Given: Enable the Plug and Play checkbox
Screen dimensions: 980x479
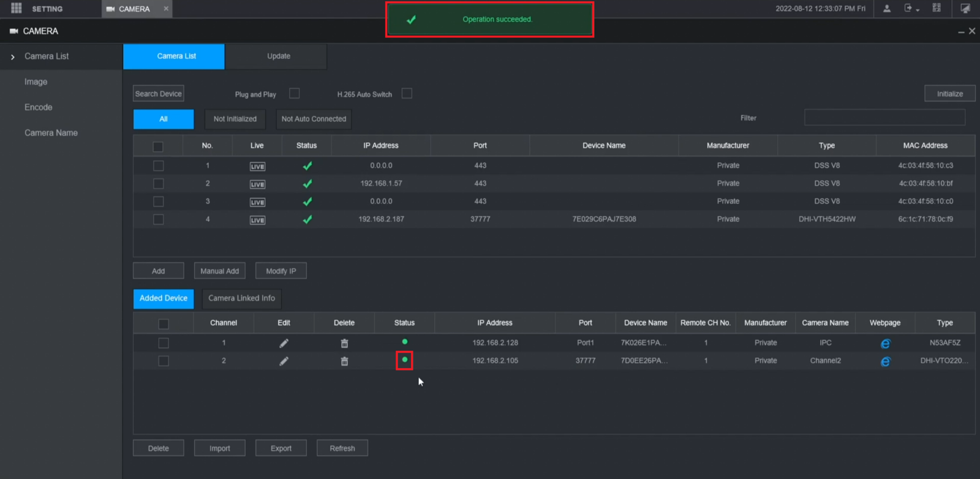Looking at the screenshot, I should (295, 94).
